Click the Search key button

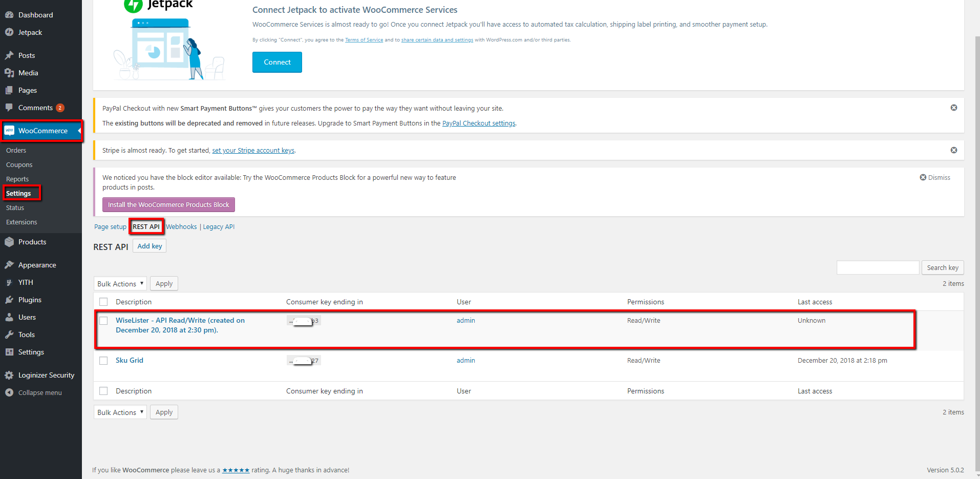943,267
